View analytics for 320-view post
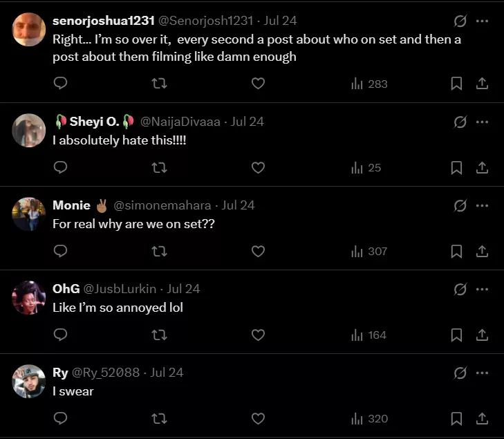Viewport: 504px width, 439px height. tap(369, 418)
